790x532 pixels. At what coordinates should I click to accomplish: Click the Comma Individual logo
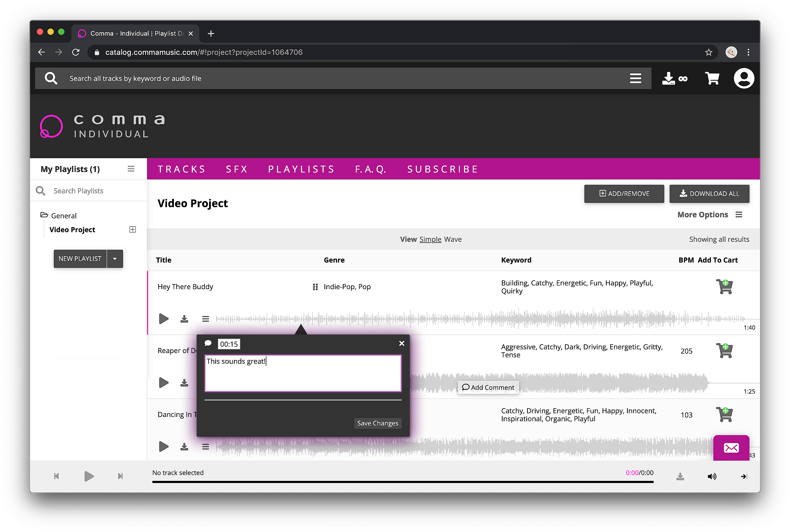click(x=102, y=126)
